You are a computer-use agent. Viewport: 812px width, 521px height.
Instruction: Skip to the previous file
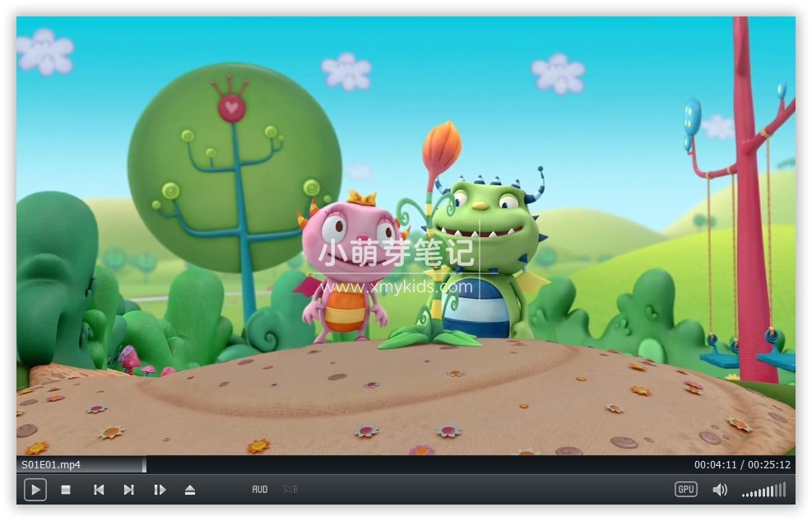99,489
